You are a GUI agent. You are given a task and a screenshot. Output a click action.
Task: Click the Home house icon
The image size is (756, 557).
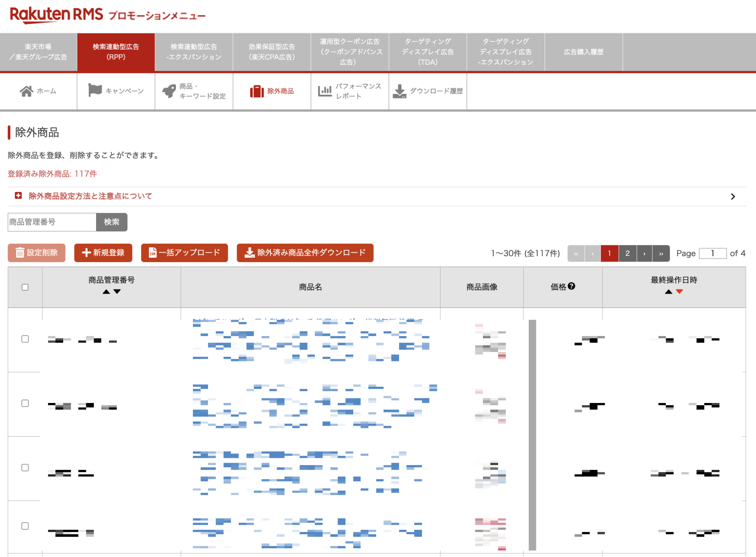click(x=26, y=91)
